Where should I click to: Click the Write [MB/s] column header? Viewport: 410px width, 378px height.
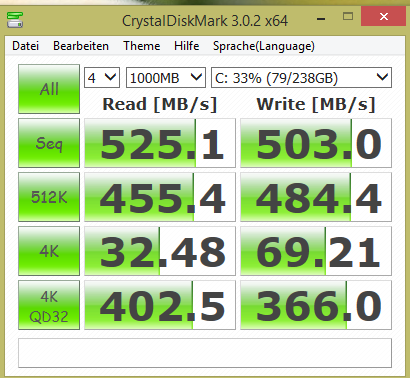[316, 104]
